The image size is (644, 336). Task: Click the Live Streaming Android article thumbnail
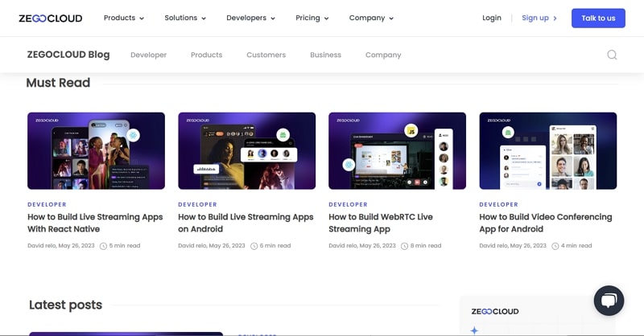tap(247, 151)
